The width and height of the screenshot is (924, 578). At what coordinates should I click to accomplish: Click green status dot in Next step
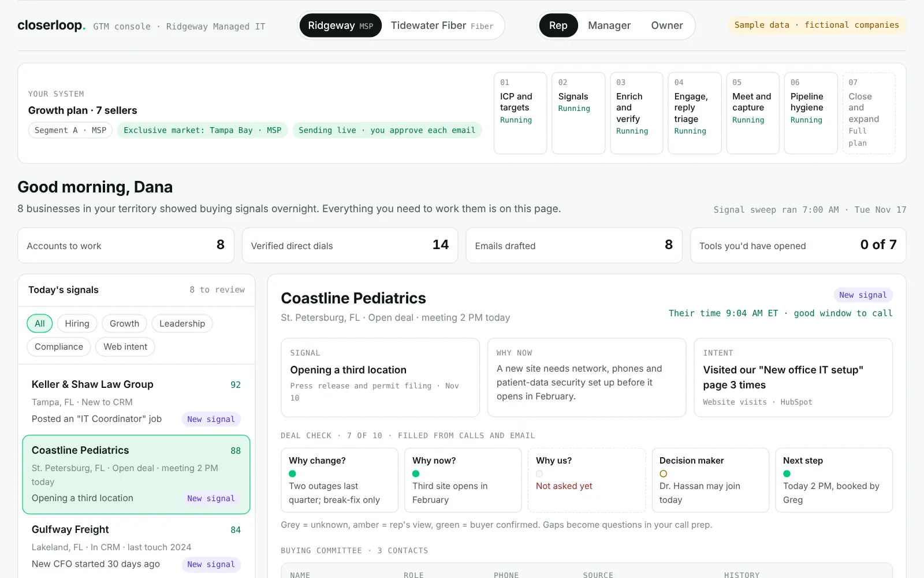[787, 473]
